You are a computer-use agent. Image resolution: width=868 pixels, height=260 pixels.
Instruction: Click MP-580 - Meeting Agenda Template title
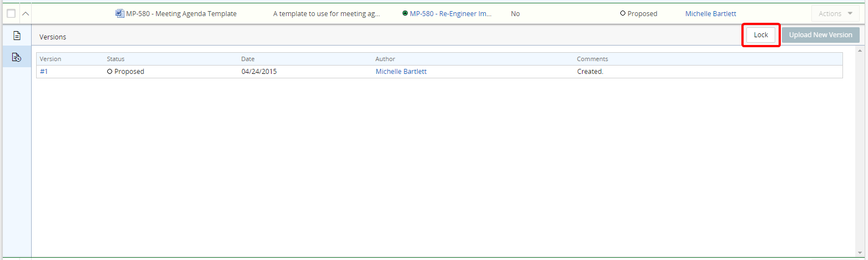(x=181, y=14)
